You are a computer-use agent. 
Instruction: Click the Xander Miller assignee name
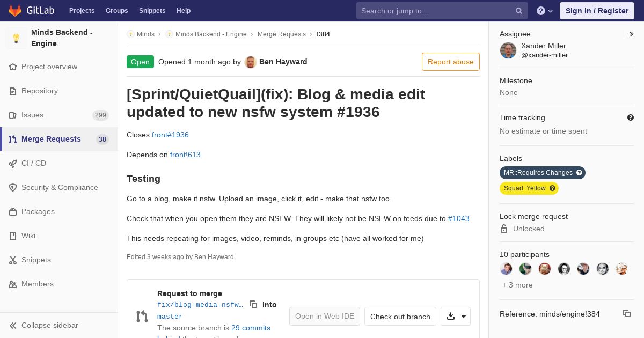(544, 46)
